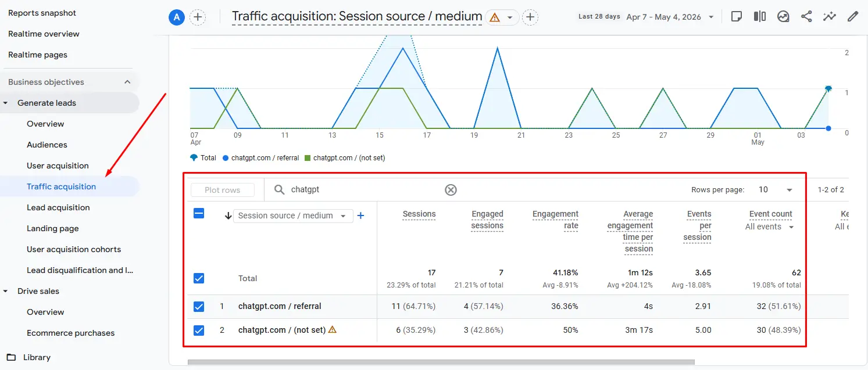Open the Overview item under Drive sales

45,312
